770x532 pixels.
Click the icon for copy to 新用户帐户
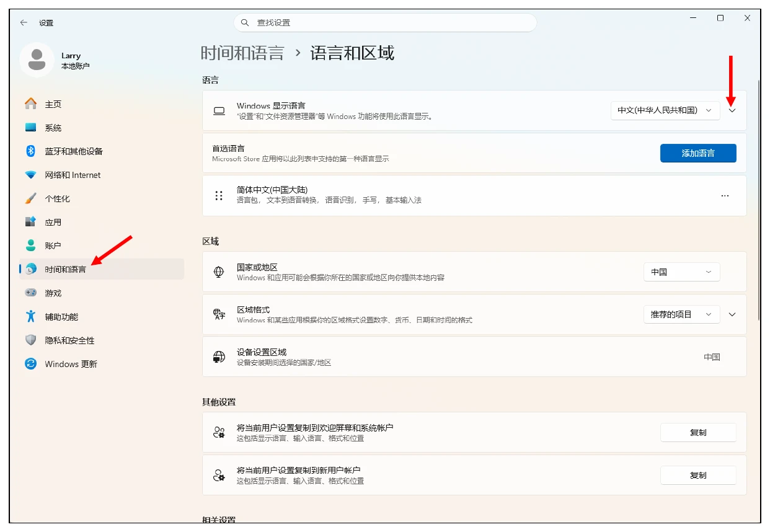(x=219, y=476)
